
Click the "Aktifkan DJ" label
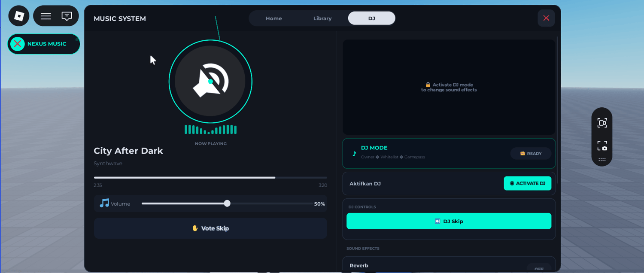(x=365, y=184)
